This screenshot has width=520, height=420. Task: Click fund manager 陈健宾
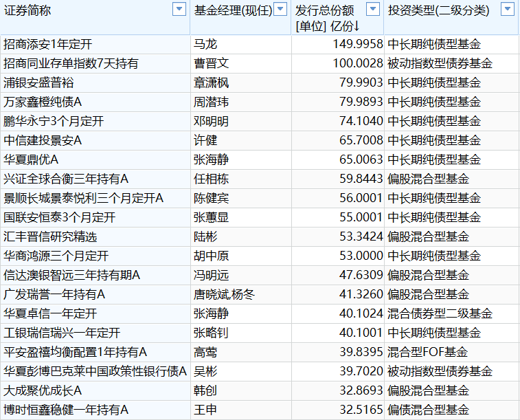pos(212,198)
